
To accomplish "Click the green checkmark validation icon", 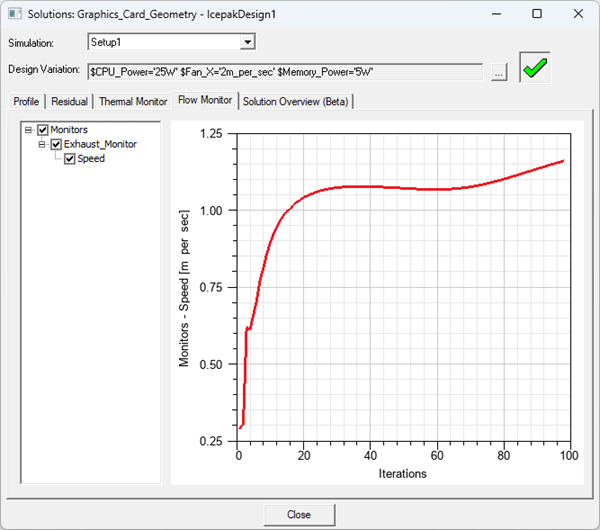I will [x=535, y=68].
